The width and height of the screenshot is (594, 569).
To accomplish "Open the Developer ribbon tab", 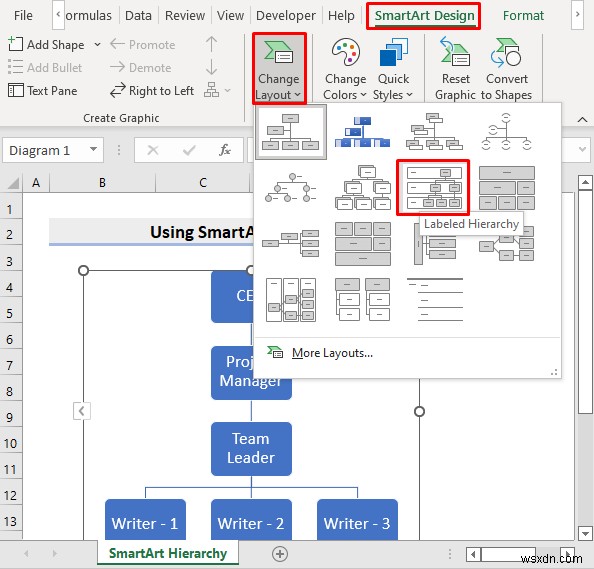I will (x=286, y=16).
